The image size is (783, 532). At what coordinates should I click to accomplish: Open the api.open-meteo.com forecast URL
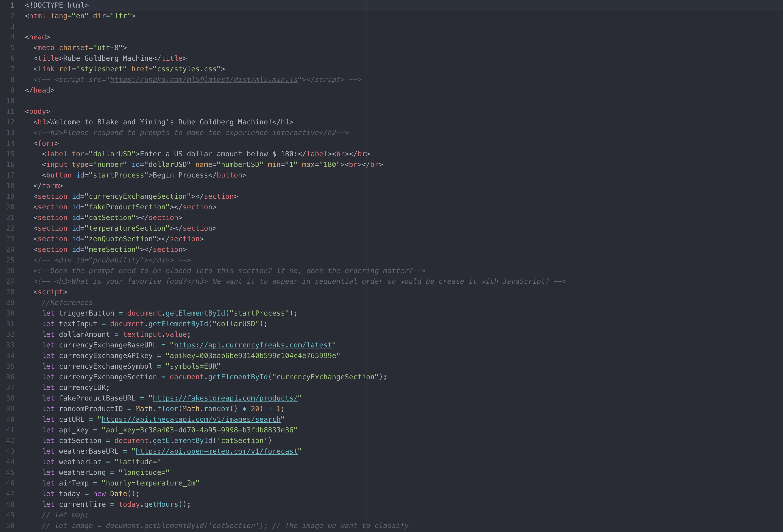coord(217,451)
